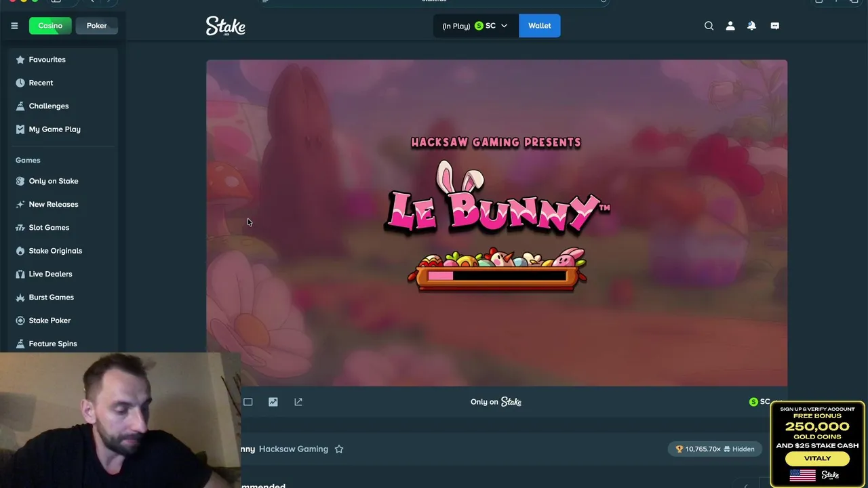Open New Releases category

pyautogui.click(x=64, y=204)
